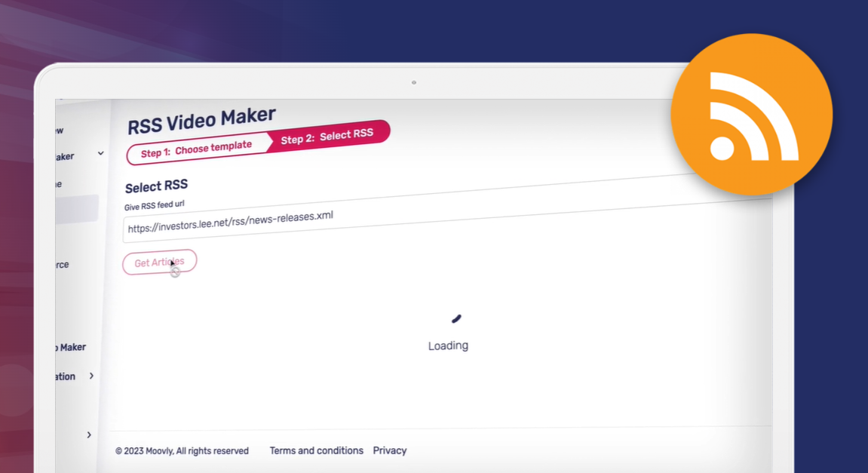Image resolution: width=868 pixels, height=473 pixels.
Task: Click the Loading status text
Action: pyautogui.click(x=448, y=346)
